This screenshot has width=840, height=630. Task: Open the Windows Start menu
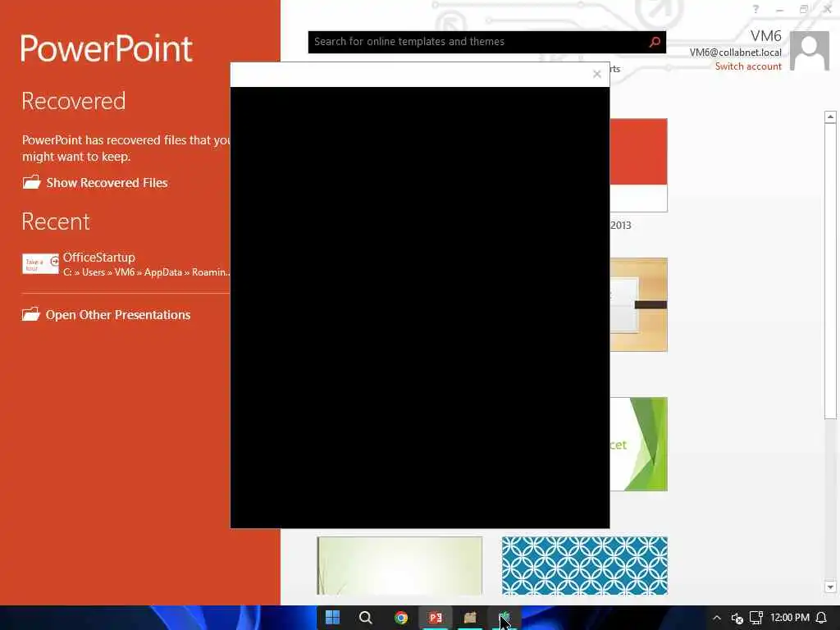[332, 618]
